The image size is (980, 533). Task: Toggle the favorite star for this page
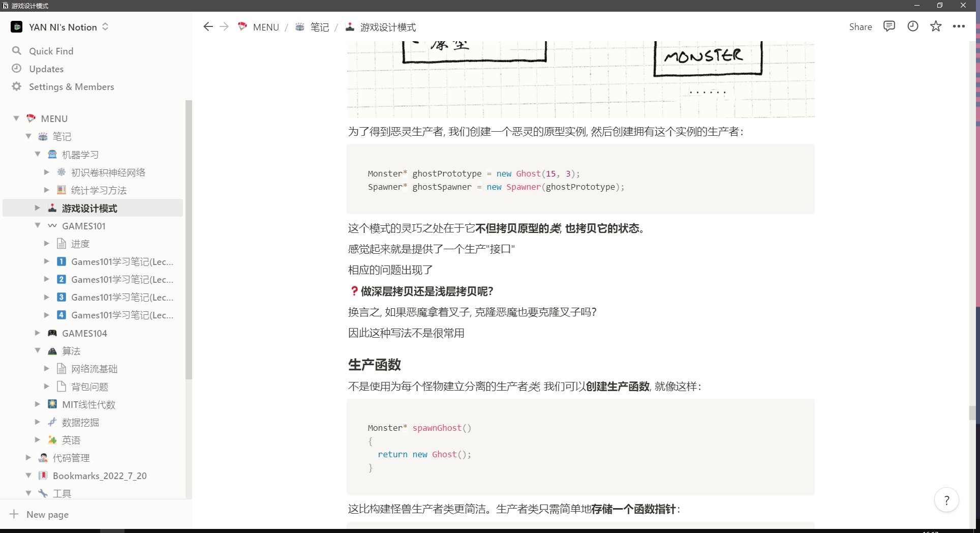pyautogui.click(x=935, y=26)
